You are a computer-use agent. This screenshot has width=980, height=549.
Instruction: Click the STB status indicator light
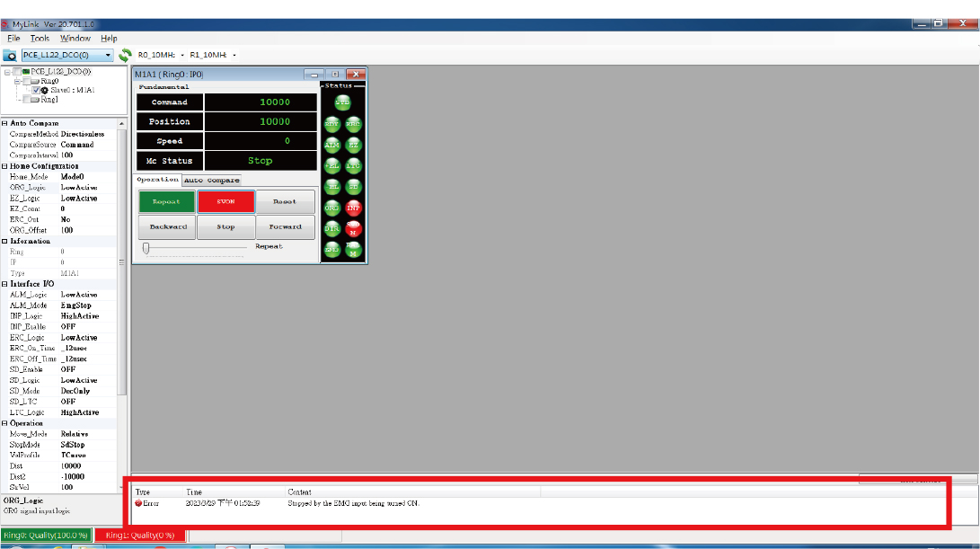[x=342, y=101]
